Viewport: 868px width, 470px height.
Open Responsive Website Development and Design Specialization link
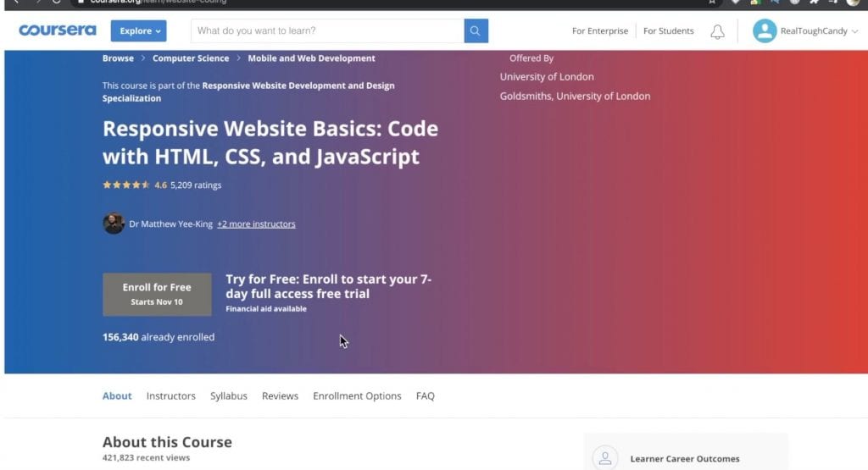248,91
